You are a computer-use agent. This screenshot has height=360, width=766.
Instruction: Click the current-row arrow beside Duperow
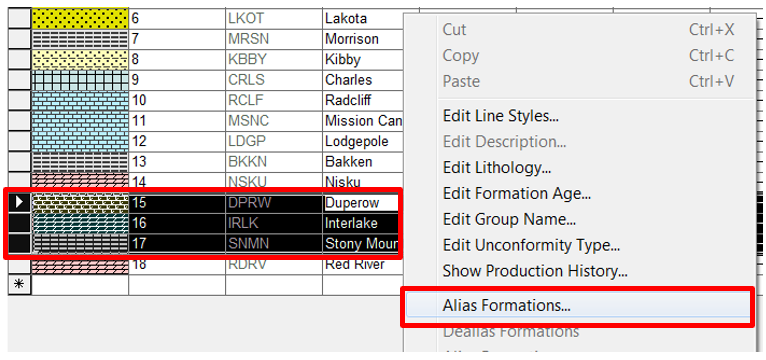tap(20, 203)
